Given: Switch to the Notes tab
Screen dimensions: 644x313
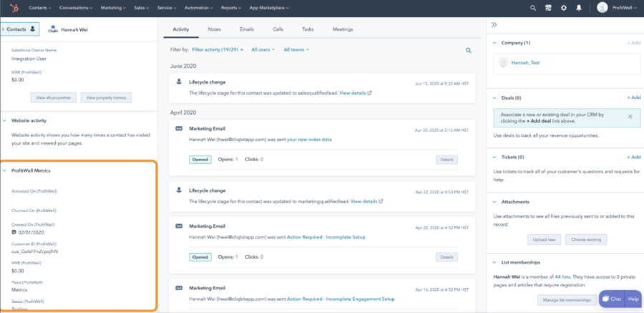Looking at the screenshot, I should (215, 29).
